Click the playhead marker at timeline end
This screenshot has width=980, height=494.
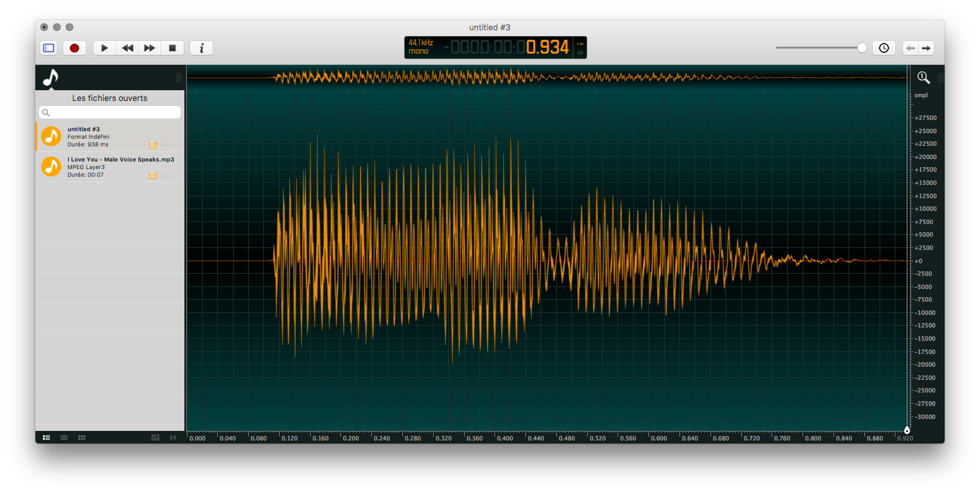pos(907,430)
